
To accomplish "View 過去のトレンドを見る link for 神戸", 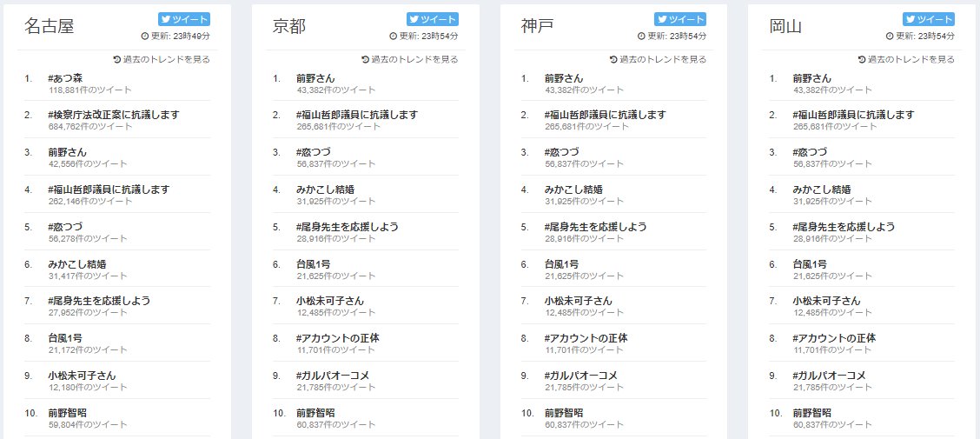I will [659, 59].
